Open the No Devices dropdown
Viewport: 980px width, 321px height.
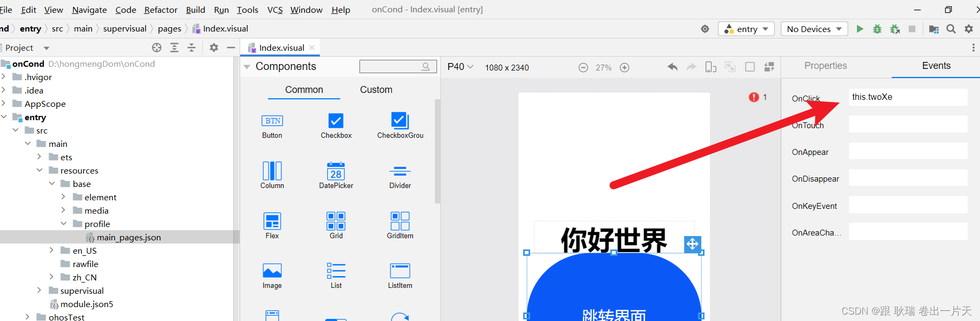point(815,29)
